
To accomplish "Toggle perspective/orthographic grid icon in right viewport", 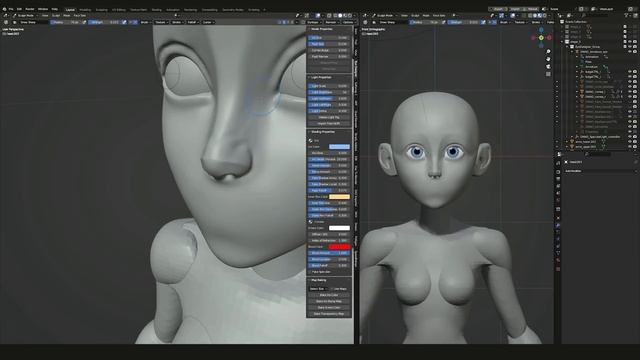I will pos(548,74).
